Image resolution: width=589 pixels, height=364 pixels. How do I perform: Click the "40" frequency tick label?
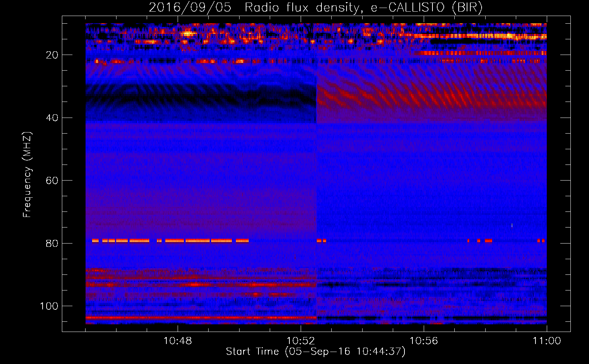tap(52, 118)
